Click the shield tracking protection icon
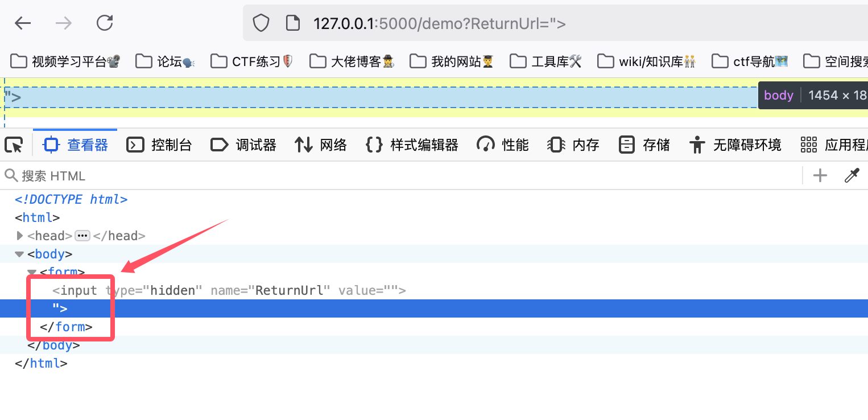This screenshot has width=868, height=420. pos(261,23)
